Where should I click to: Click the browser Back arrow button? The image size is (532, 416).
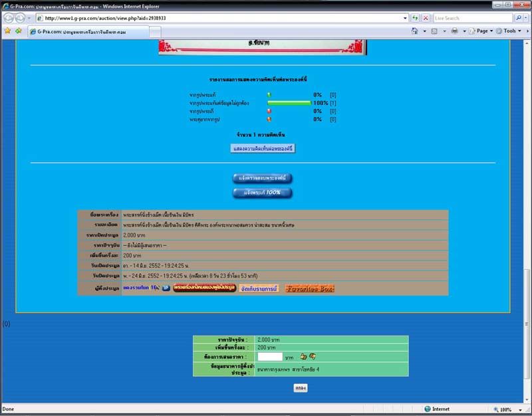[x=9, y=18]
